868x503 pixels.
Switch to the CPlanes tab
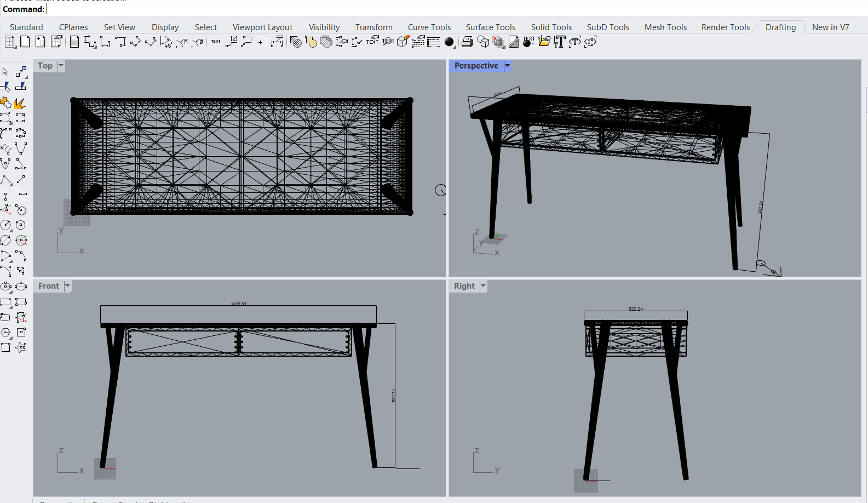click(x=73, y=27)
